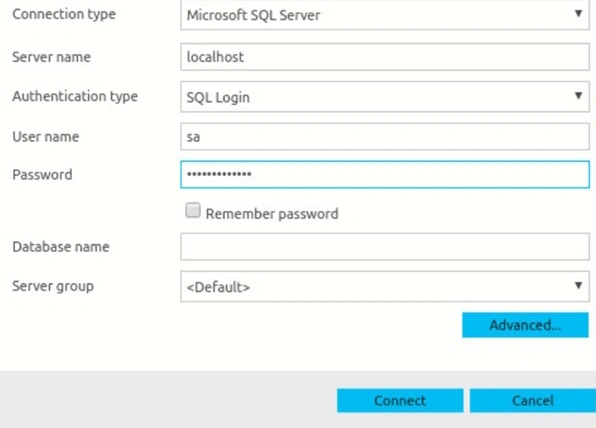
Task: Select the User name field with sa
Action: [x=385, y=136]
